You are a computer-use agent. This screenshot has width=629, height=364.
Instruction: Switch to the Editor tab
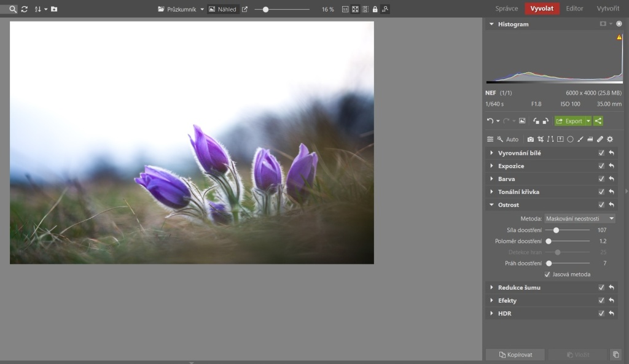(574, 9)
